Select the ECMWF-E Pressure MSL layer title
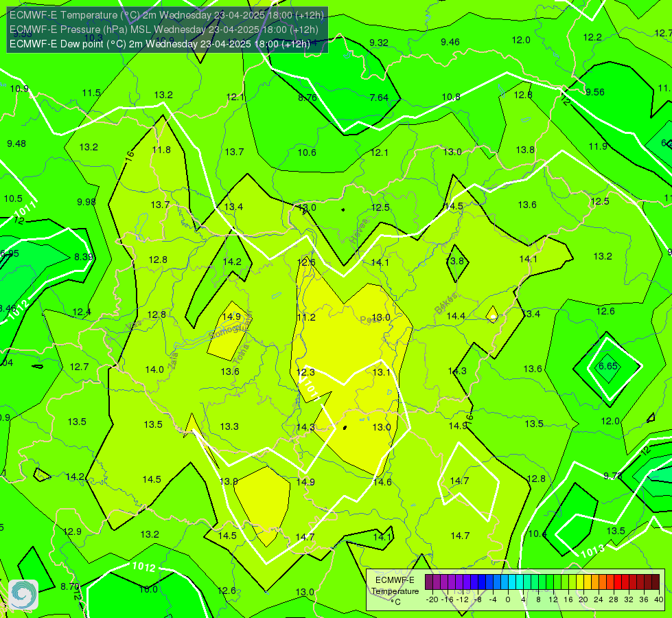The width and height of the screenshot is (672, 618). 164,30
